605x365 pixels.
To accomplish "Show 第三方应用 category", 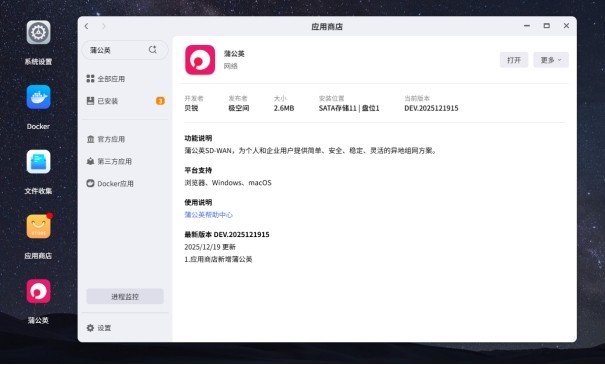I will pyautogui.click(x=125, y=162).
